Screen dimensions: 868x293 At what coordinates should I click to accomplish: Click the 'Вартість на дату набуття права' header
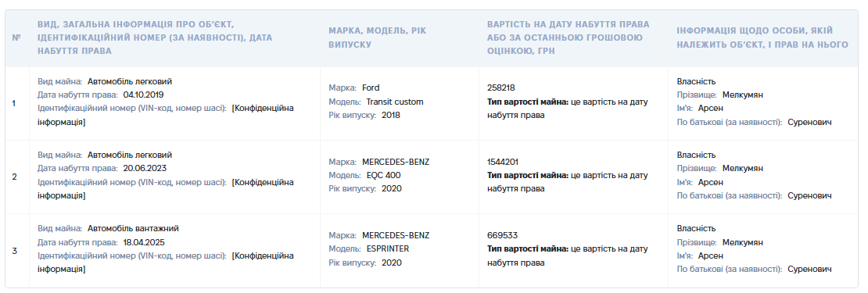(568, 37)
